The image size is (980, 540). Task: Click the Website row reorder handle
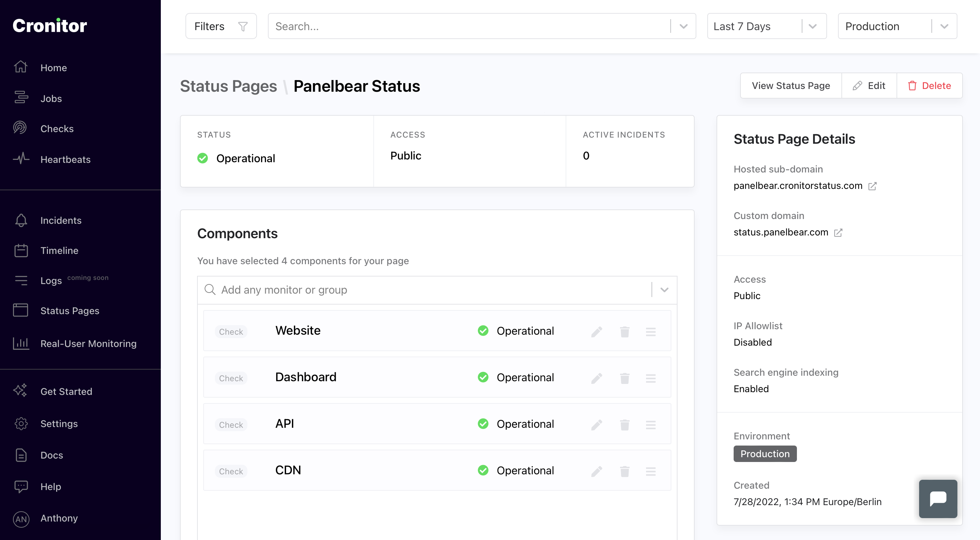pos(650,332)
